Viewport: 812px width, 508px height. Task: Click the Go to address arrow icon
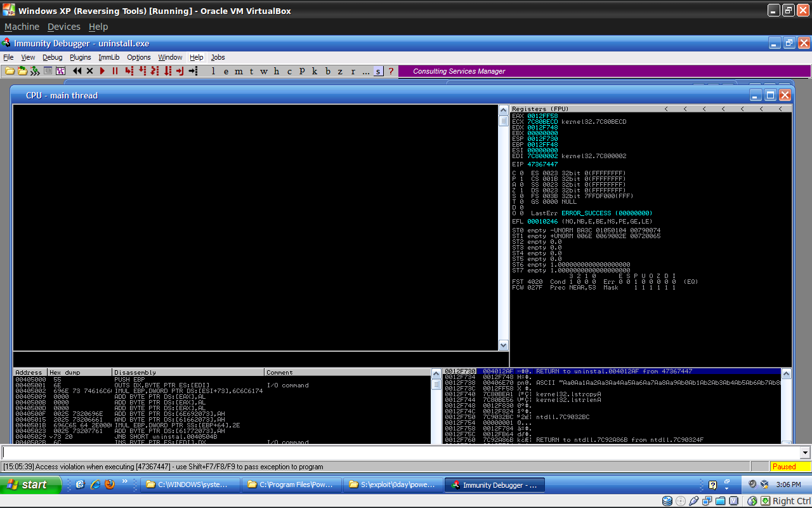193,71
